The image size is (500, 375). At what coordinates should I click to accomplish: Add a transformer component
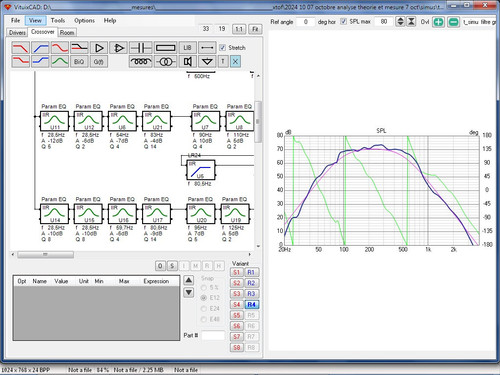(165, 61)
